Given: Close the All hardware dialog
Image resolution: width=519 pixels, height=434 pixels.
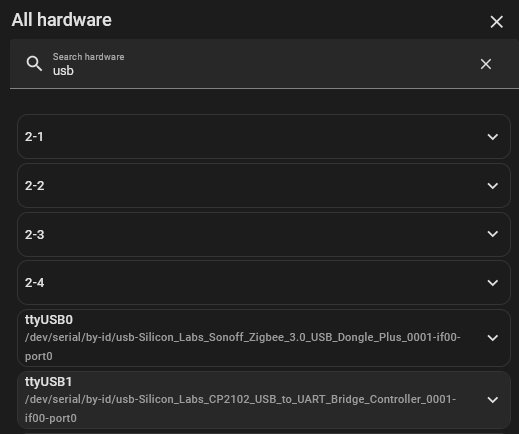Looking at the screenshot, I should [x=496, y=22].
